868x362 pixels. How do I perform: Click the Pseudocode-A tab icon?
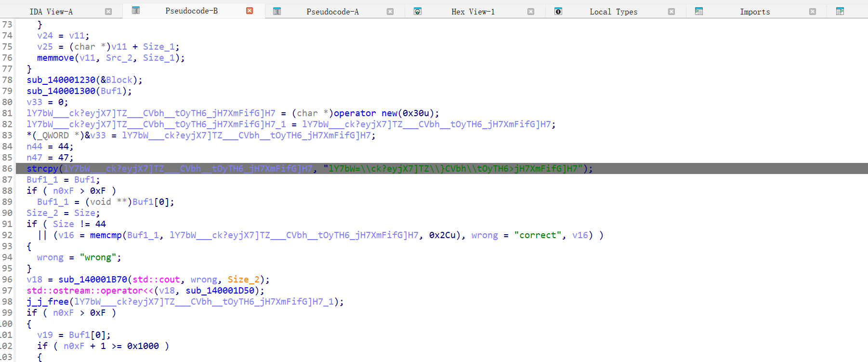pos(277,11)
